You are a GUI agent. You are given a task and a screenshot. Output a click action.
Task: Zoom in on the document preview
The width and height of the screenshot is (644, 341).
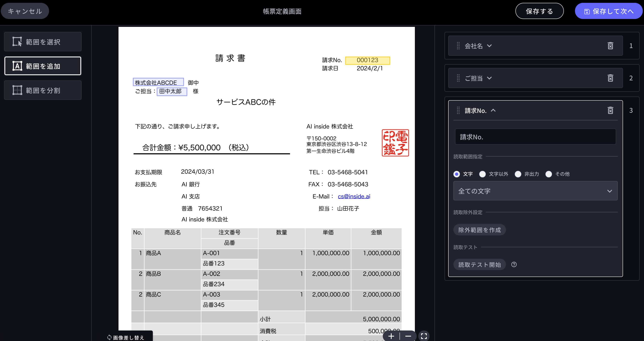(391, 336)
